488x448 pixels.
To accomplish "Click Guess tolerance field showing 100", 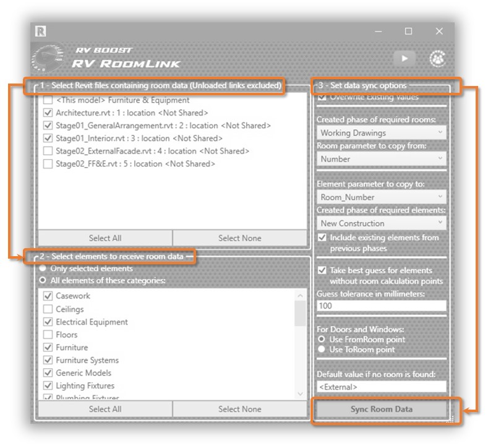I will (x=382, y=306).
